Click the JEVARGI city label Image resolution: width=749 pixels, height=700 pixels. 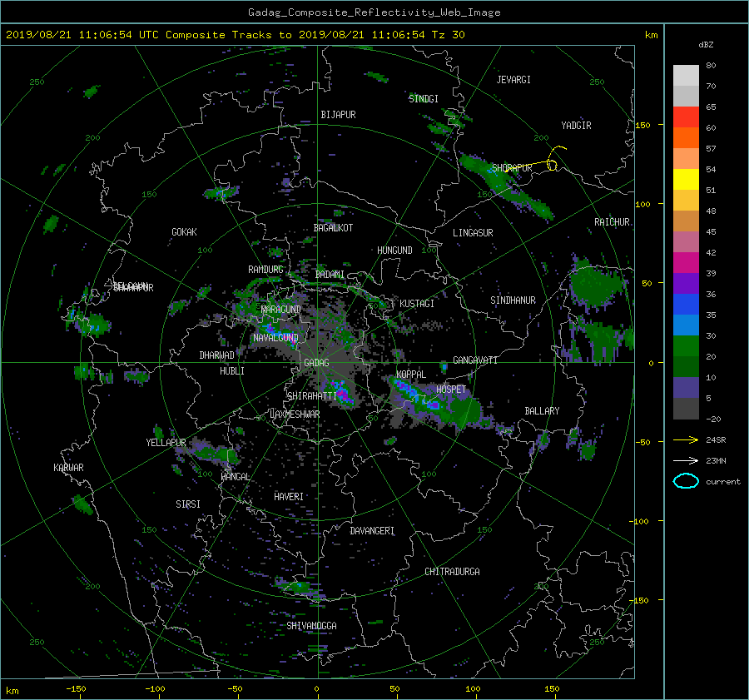point(513,80)
